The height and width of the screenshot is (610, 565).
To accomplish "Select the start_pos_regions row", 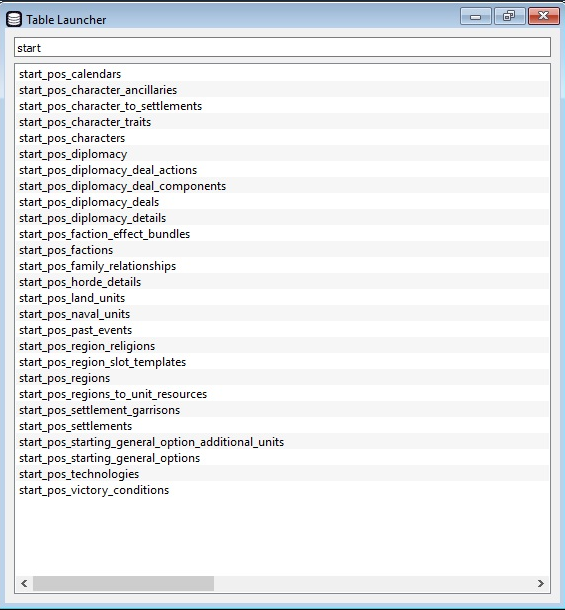I will [282, 377].
